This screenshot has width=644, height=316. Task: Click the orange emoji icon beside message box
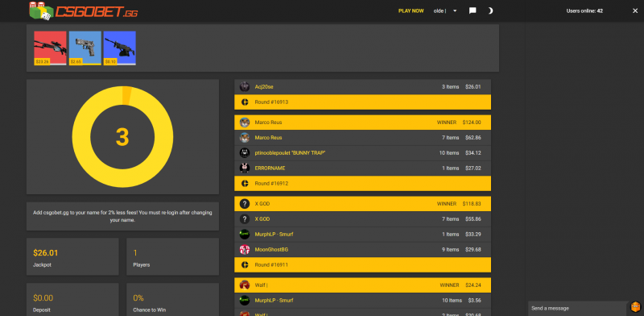635,307
